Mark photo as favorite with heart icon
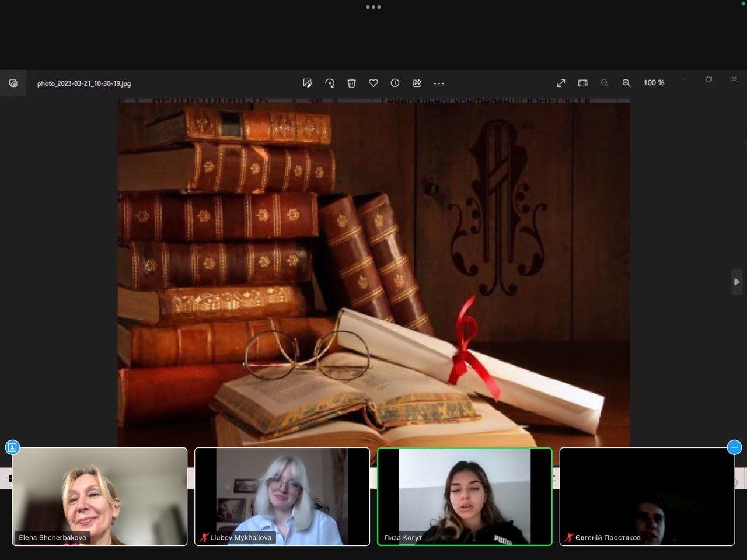This screenshot has width=747, height=560. pyautogui.click(x=373, y=83)
